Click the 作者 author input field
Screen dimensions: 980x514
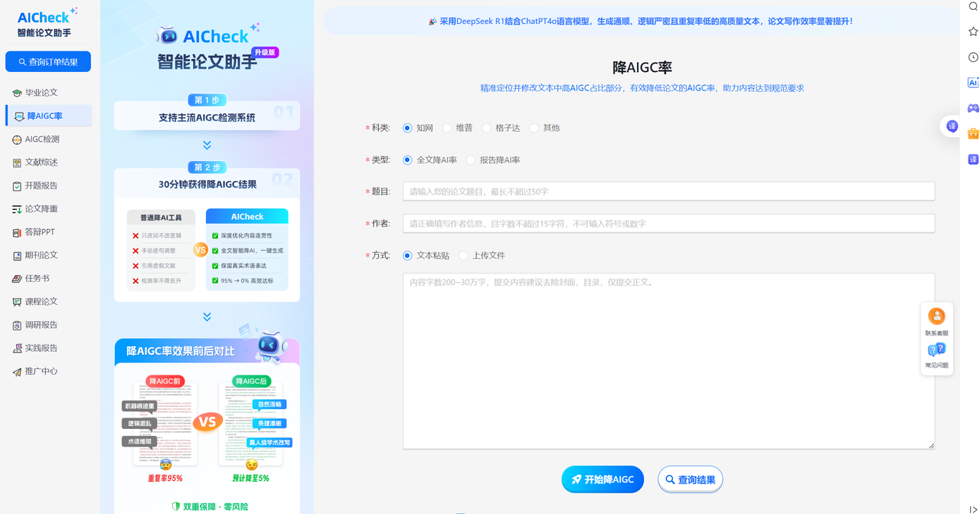[668, 223]
